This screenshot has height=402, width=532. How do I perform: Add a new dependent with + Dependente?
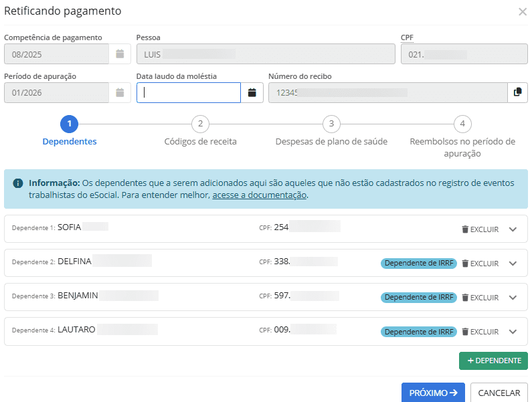[x=493, y=361]
